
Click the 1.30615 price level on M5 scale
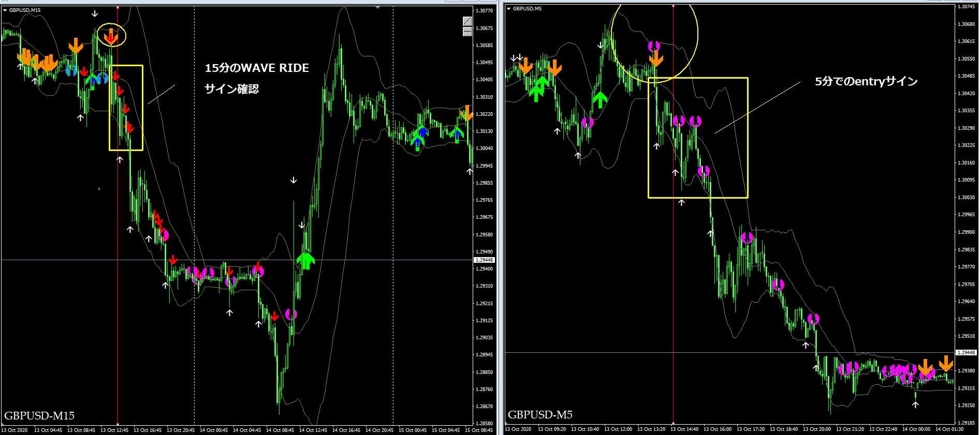(966, 41)
